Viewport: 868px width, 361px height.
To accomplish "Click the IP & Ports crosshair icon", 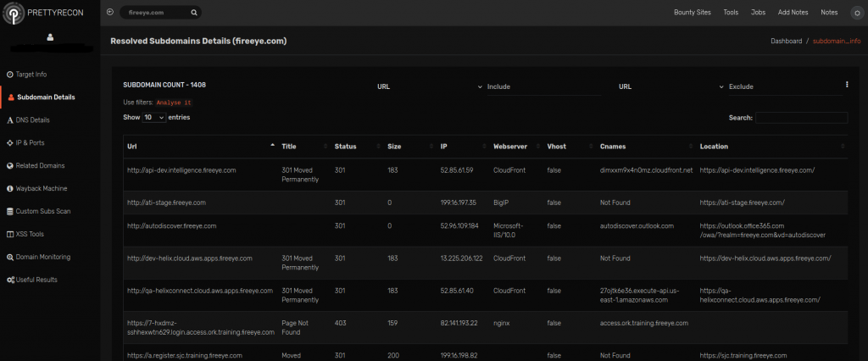I will tap(9, 143).
